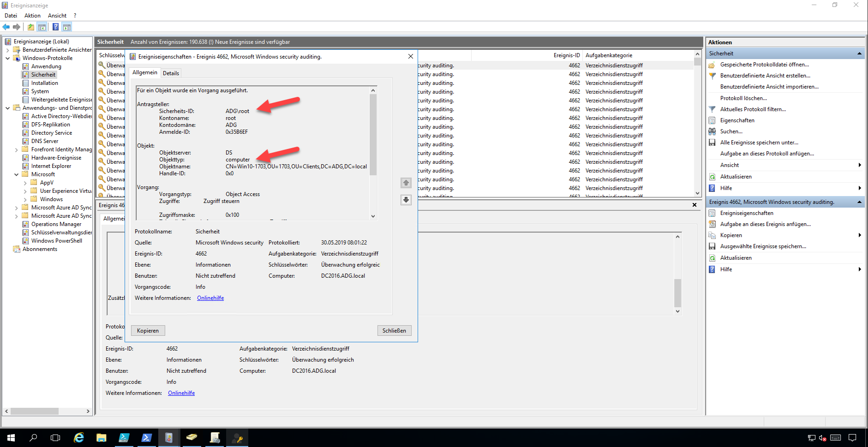The height and width of the screenshot is (447, 868).
Task: Click Protokoll löschen action
Action: pos(743,98)
